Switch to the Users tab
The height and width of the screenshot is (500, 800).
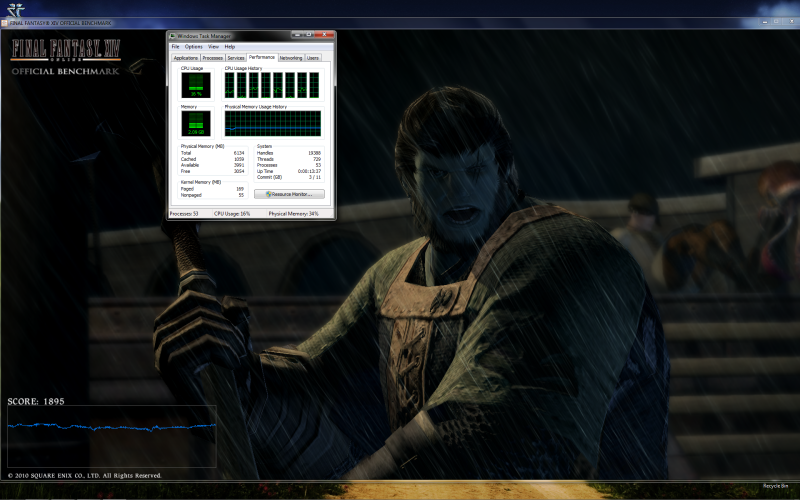(x=313, y=58)
